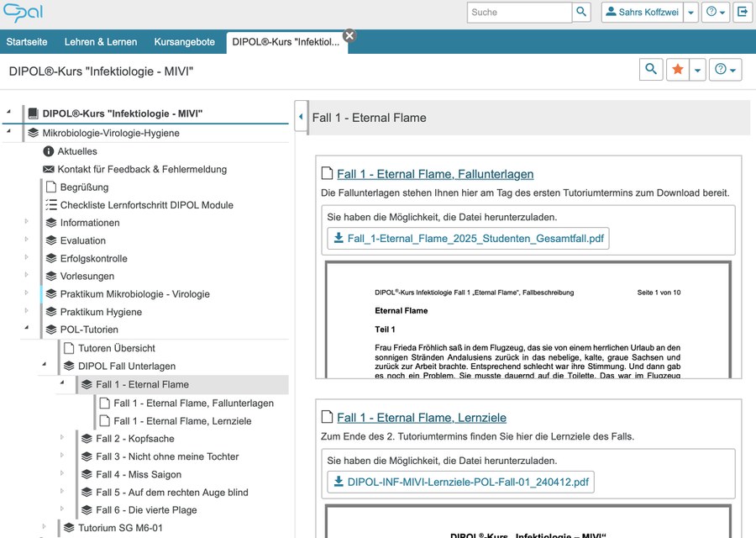This screenshot has width=756, height=538.
Task: Close the DIPOL-Kurs tab with the X icon
Action: click(349, 35)
